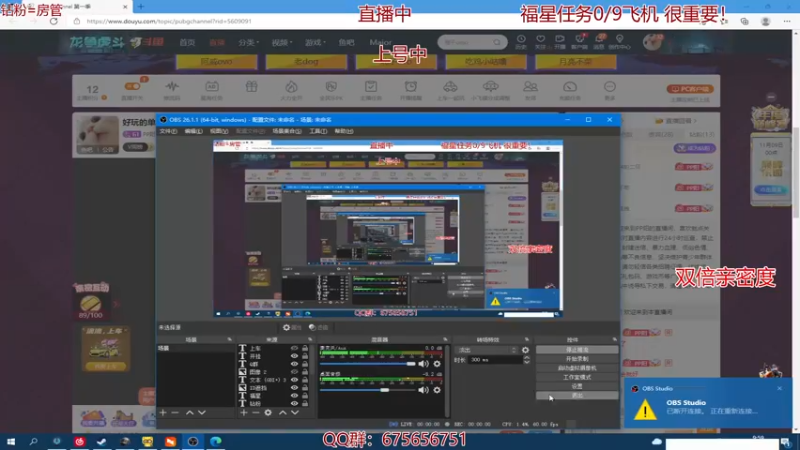Toggle lock on 上车 source
This screenshot has width=800, height=450.
click(305, 348)
